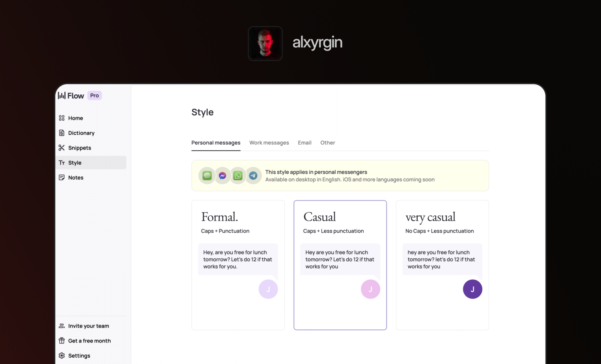Screen dimensions: 601x364
Task: Click the Pro plan badge
Action: (x=94, y=96)
